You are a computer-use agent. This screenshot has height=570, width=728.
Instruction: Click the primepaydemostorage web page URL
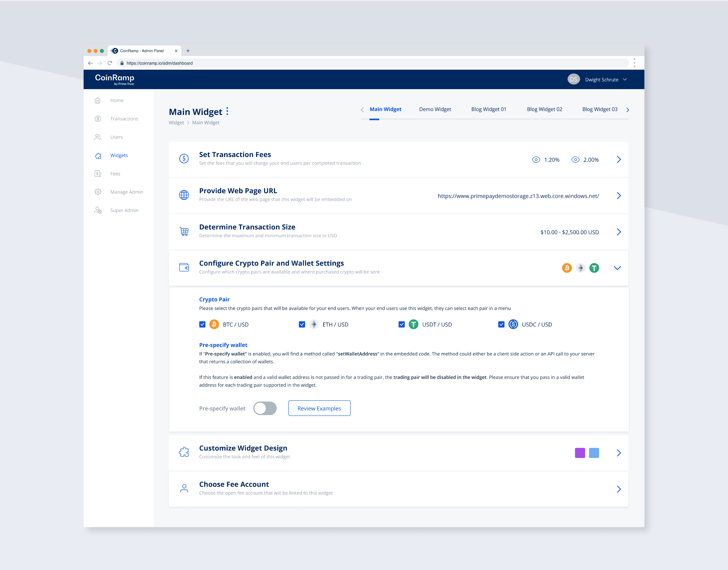(x=518, y=196)
